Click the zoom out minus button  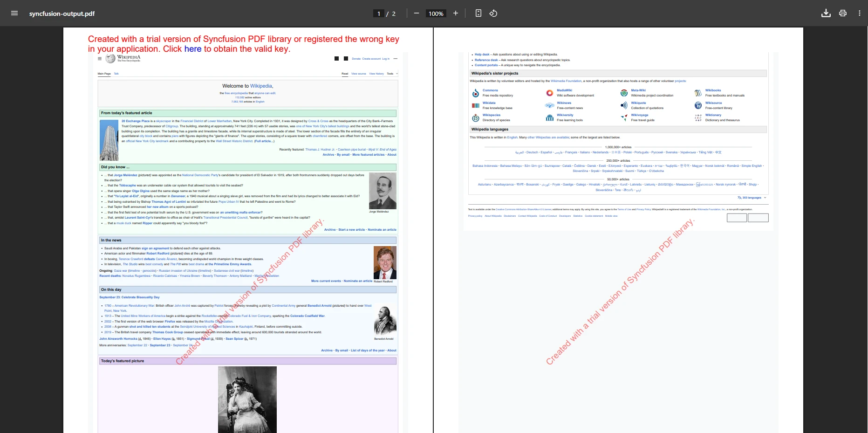tap(416, 13)
